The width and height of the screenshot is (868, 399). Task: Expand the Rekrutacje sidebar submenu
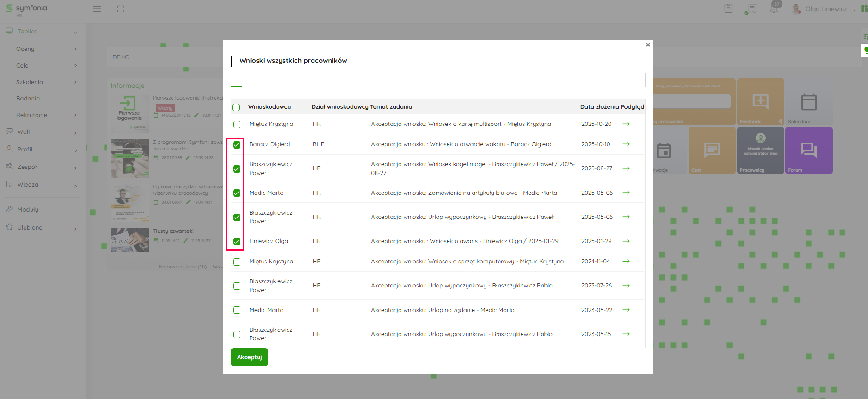[75, 115]
